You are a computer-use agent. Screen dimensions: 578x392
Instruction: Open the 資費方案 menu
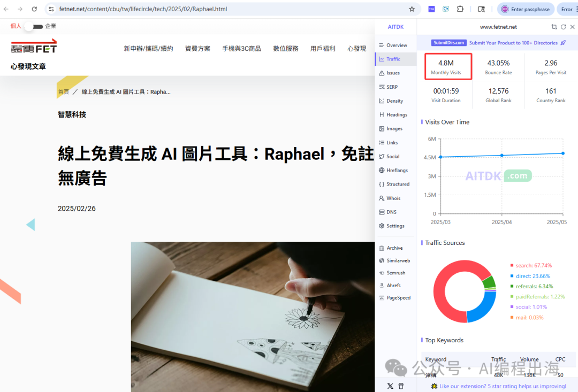(x=197, y=49)
